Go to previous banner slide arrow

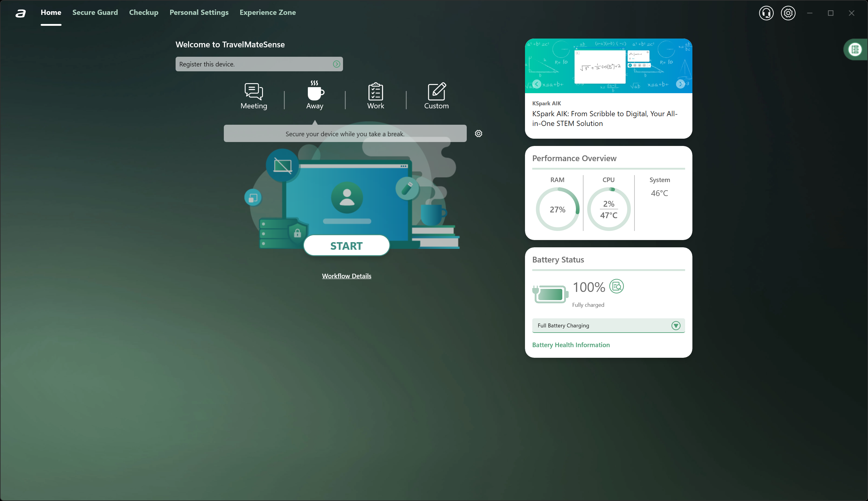(537, 84)
